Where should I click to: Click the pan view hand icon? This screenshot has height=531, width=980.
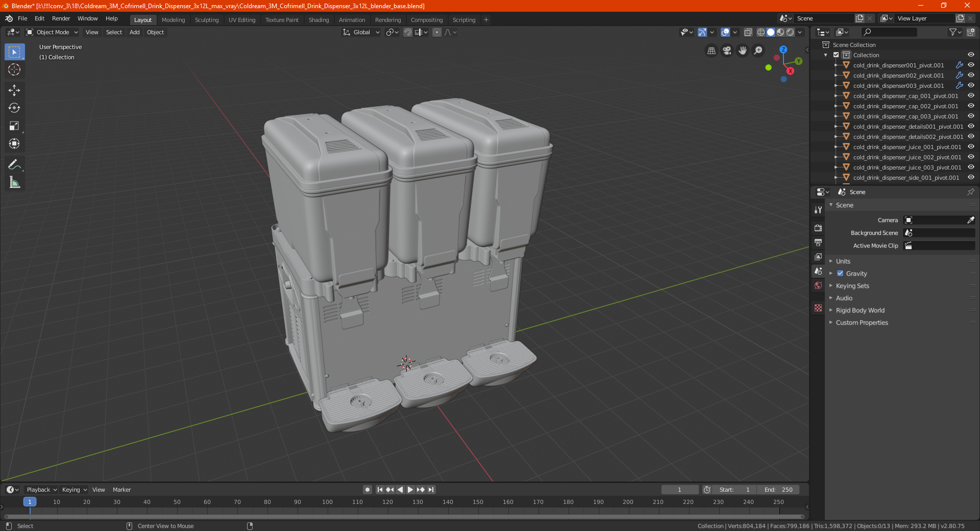pyautogui.click(x=743, y=51)
